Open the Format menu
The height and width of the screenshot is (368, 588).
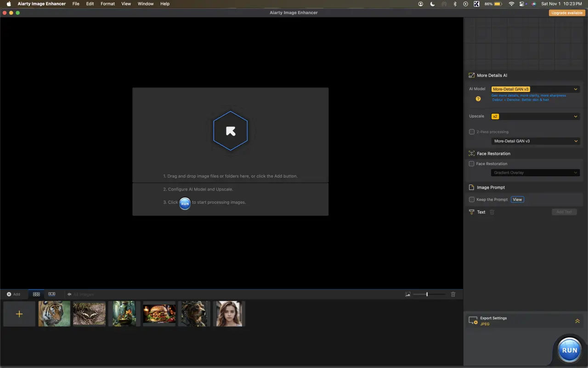point(107,4)
